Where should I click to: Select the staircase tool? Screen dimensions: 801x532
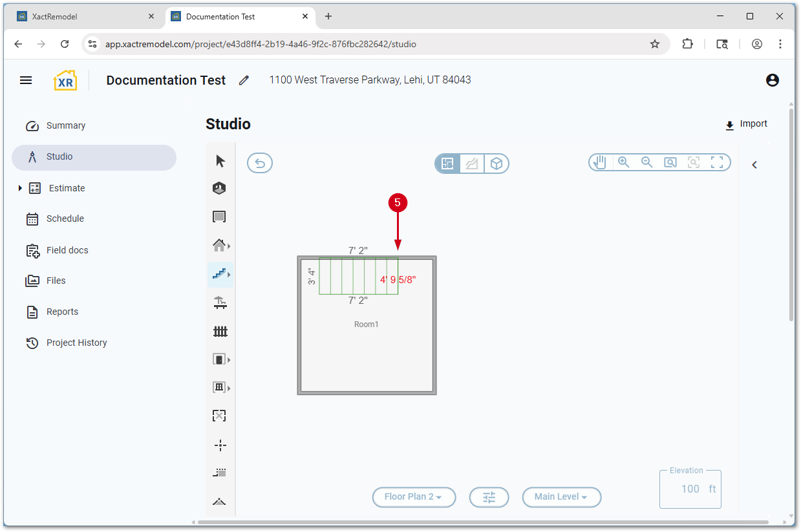(x=219, y=274)
